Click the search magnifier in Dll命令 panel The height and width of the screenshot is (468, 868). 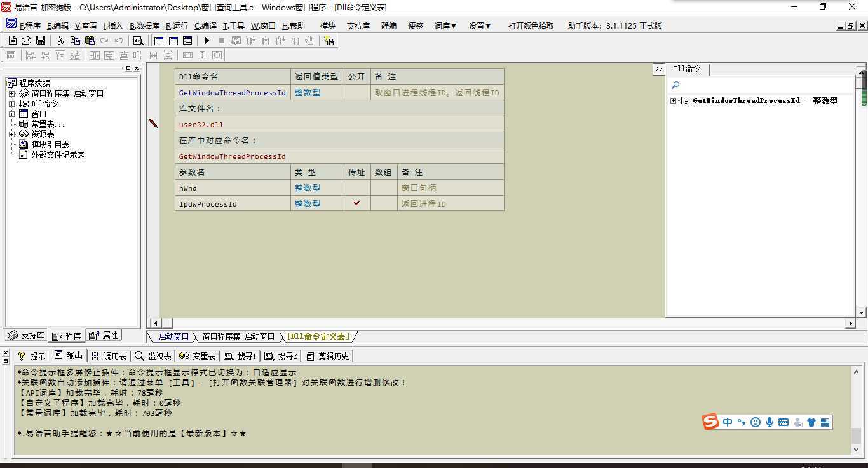coord(675,85)
